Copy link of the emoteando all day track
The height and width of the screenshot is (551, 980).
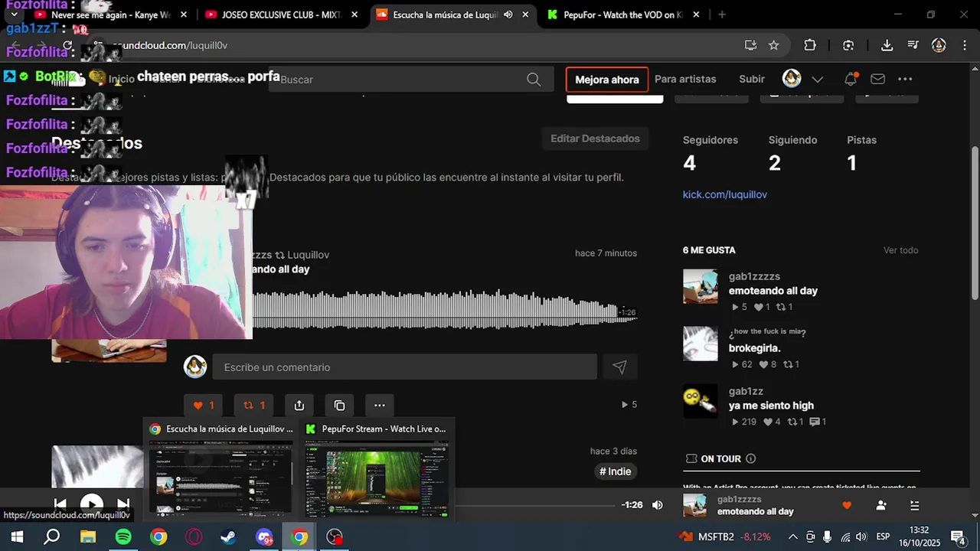339,405
